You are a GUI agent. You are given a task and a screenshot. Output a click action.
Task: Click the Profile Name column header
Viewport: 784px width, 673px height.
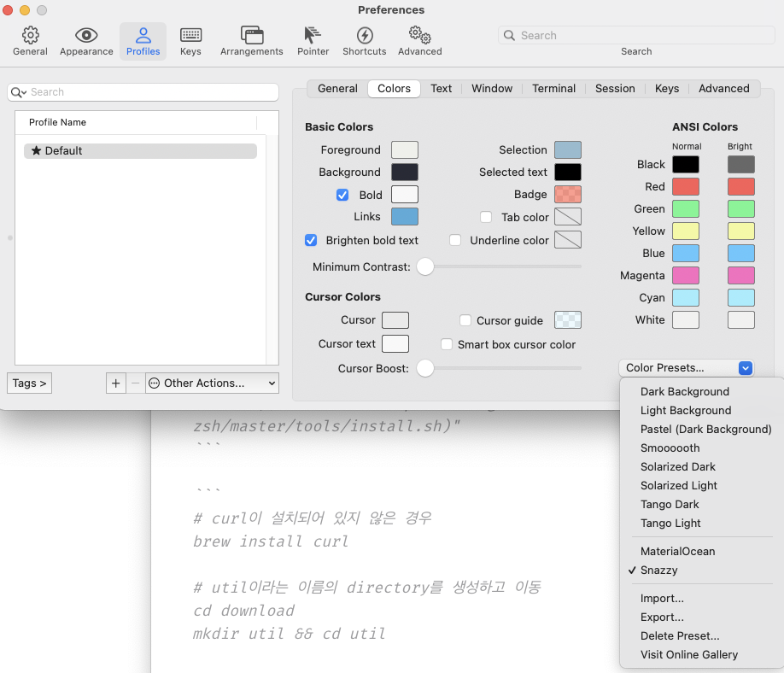136,122
